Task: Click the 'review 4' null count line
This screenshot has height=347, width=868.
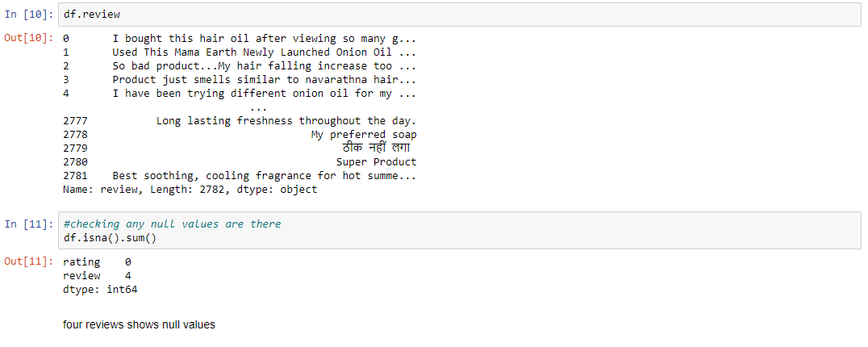Action: pyautogui.click(x=98, y=276)
